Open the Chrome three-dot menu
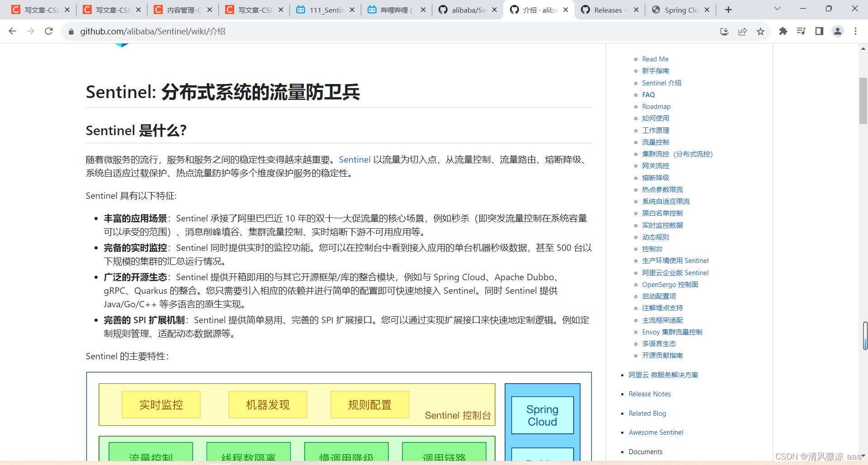This screenshot has width=868, height=465. 855,31
